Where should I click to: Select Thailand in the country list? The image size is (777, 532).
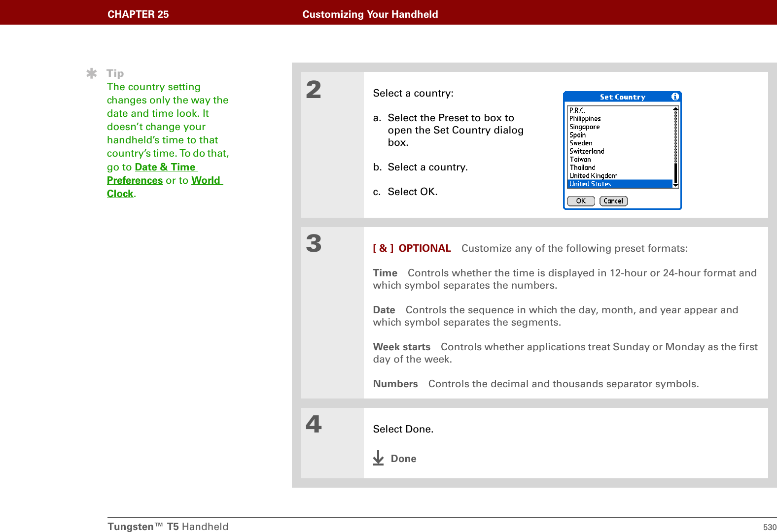tap(620, 167)
